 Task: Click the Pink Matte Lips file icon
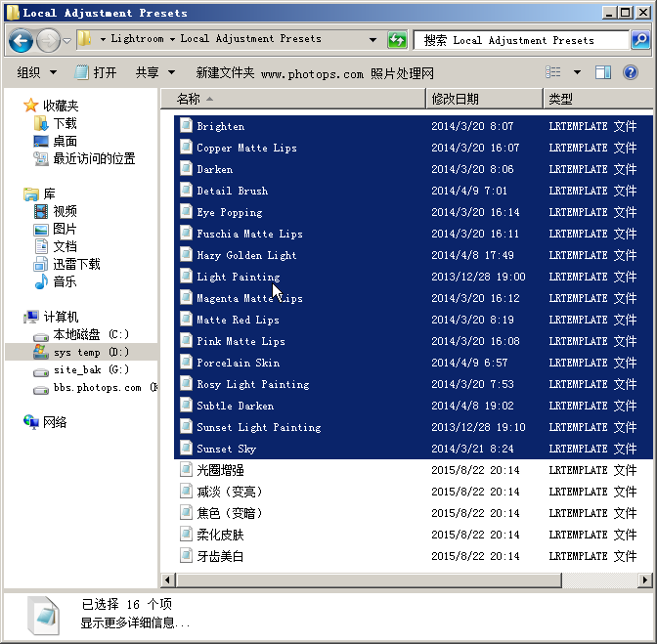(186, 340)
